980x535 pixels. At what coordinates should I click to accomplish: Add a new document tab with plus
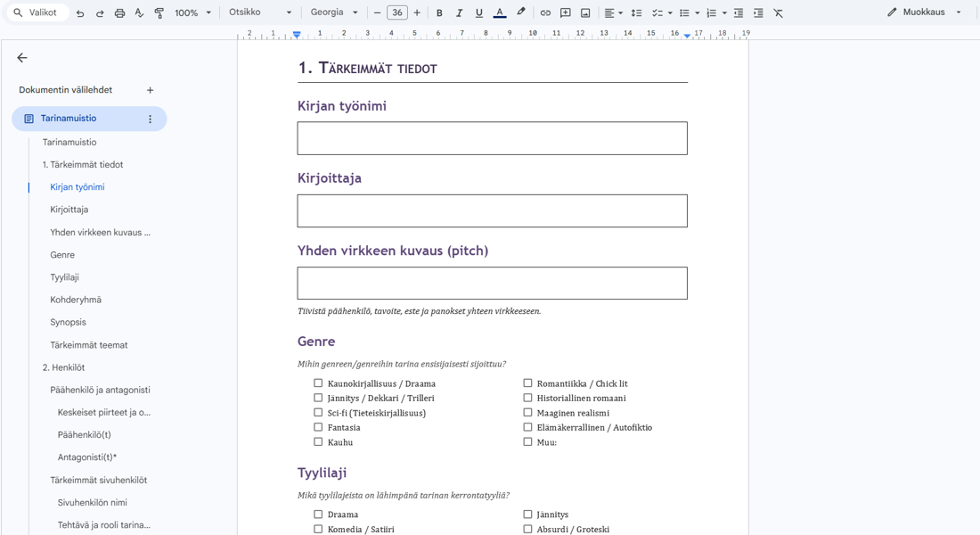click(150, 90)
